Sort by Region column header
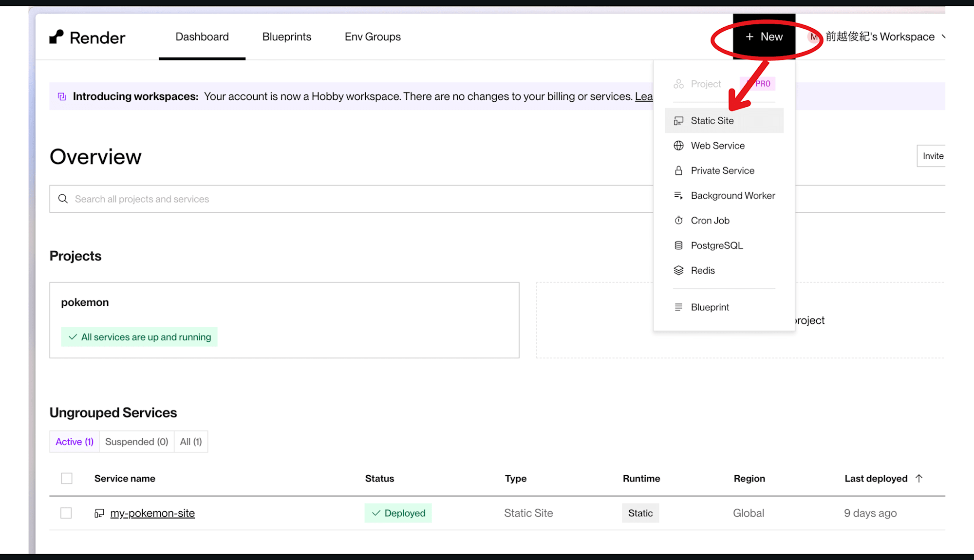The image size is (974, 560). [749, 478]
